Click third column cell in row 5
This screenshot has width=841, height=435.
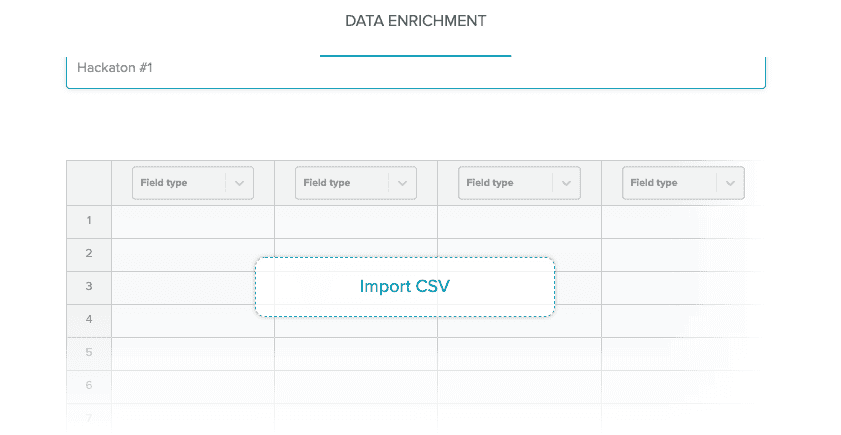(518, 353)
